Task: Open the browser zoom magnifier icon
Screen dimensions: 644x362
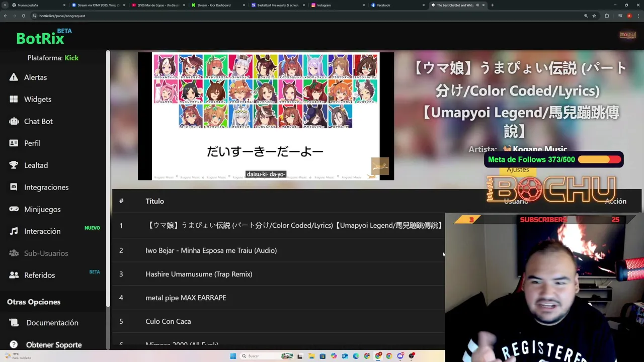Action: click(586, 16)
